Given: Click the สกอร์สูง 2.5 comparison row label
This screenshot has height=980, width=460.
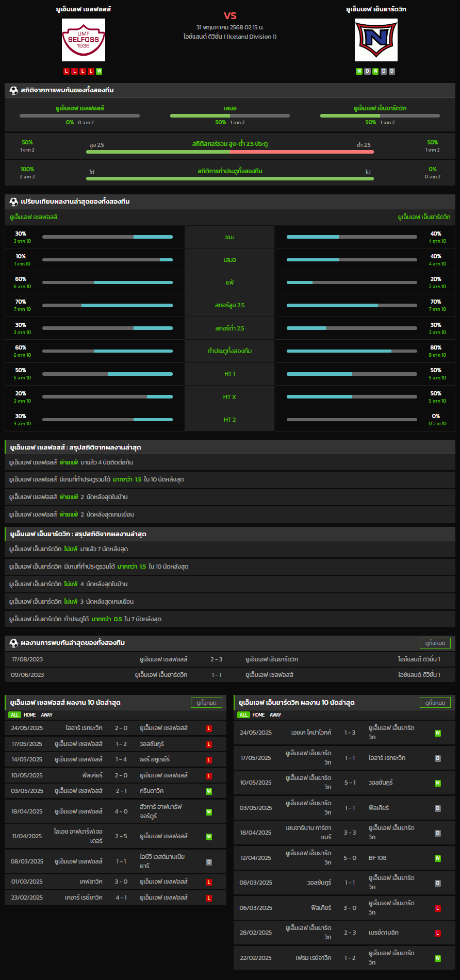Looking at the screenshot, I should 230,305.
